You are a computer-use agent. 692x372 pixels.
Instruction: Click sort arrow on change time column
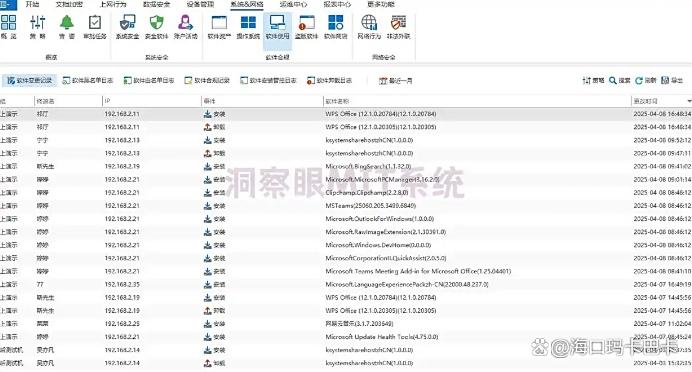click(x=689, y=101)
